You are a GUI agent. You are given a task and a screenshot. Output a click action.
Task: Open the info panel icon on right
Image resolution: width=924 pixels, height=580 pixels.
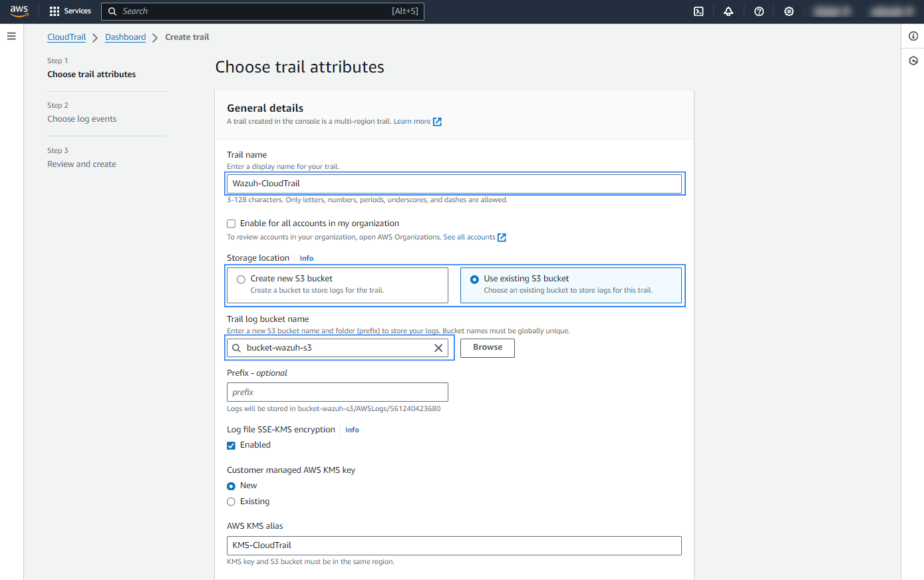click(913, 37)
